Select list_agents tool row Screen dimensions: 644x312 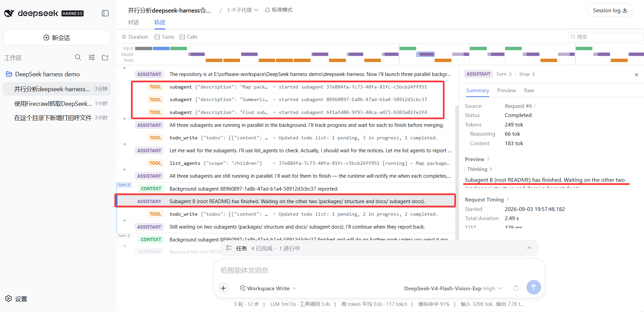pos(286,163)
